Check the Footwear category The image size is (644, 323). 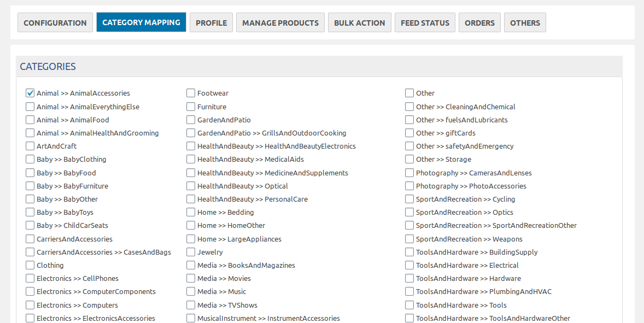tap(190, 93)
